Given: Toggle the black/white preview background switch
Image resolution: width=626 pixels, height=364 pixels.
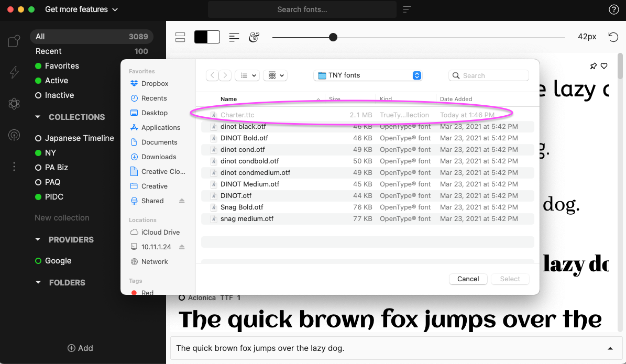Looking at the screenshot, I should pyautogui.click(x=207, y=37).
